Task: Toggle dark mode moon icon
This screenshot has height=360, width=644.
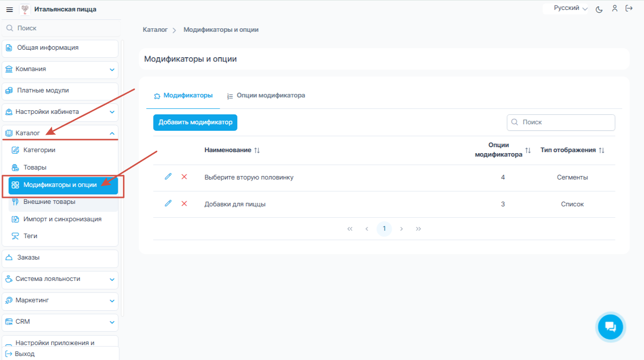Action: point(599,9)
